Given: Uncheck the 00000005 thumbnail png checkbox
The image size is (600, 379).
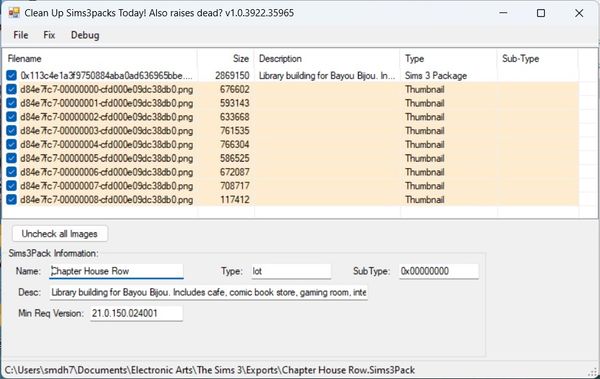Looking at the screenshot, I should tap(11, 158).
